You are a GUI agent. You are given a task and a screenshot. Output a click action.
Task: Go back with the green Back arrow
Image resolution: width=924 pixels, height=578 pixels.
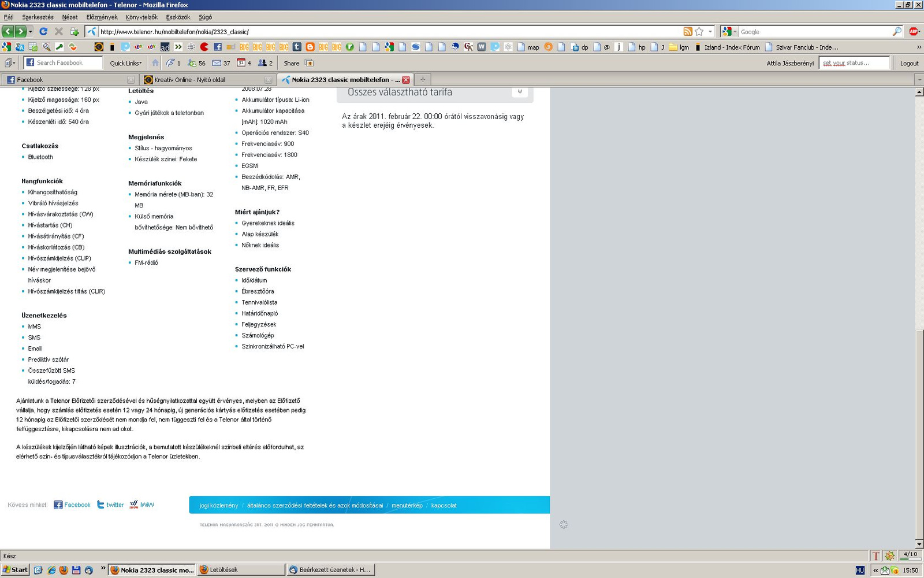pos(8,32)
